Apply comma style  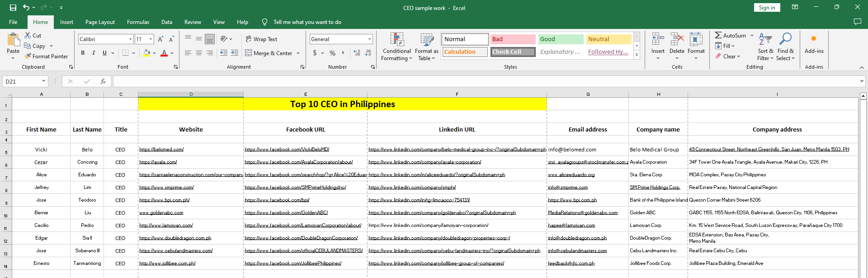343,53
